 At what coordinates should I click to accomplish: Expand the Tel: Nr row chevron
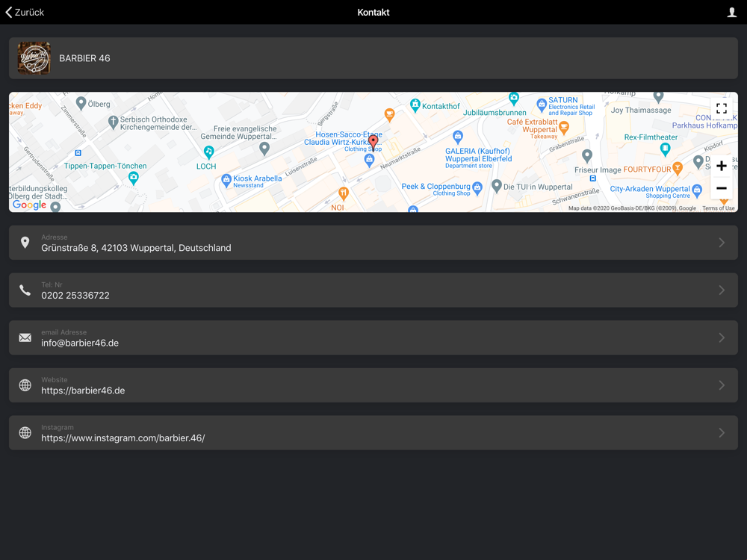tap(722, 290)
